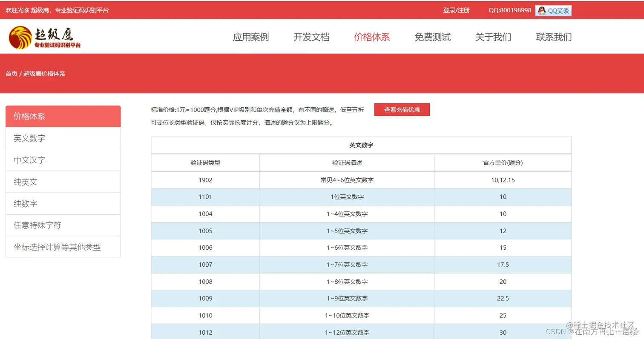Click type code 1101 cell

pyautogui.click(x=205, y=197)
